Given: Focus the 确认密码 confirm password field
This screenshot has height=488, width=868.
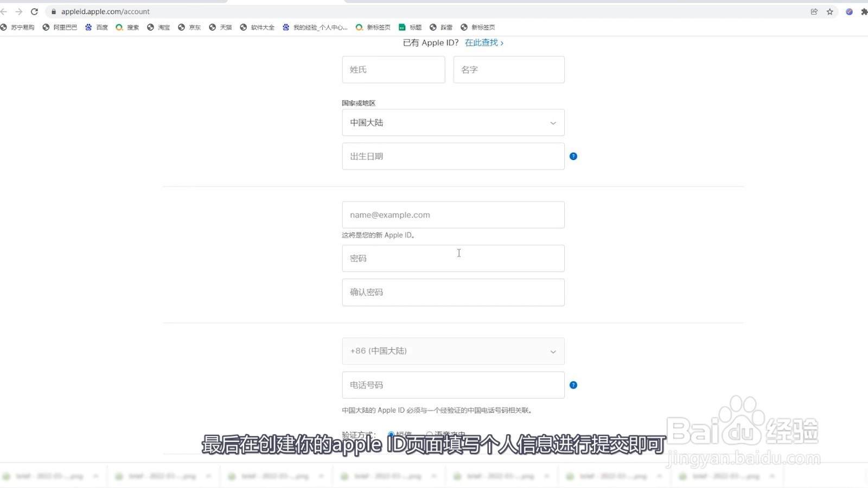Looking at the screenshot, I should coord(453,292).
